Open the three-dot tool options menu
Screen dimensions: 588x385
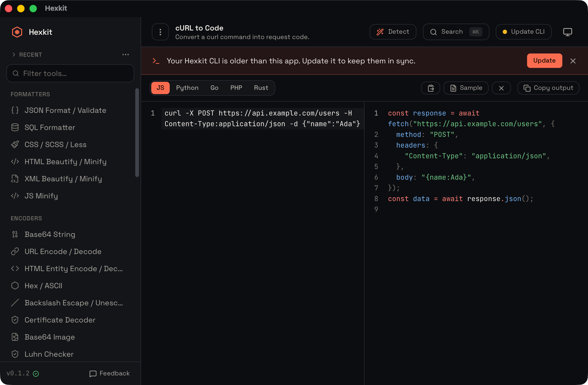(160, 32)
